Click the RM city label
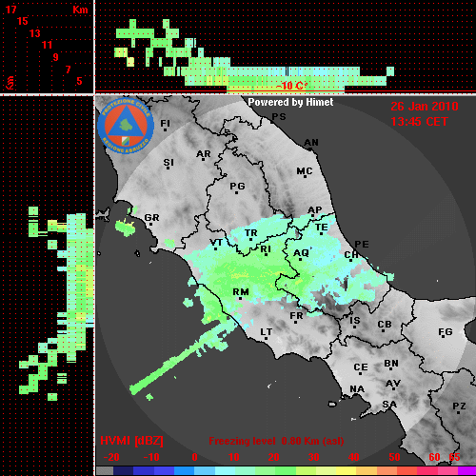The width and height of the screenshot is (476, 476). [x=241, y=291]
